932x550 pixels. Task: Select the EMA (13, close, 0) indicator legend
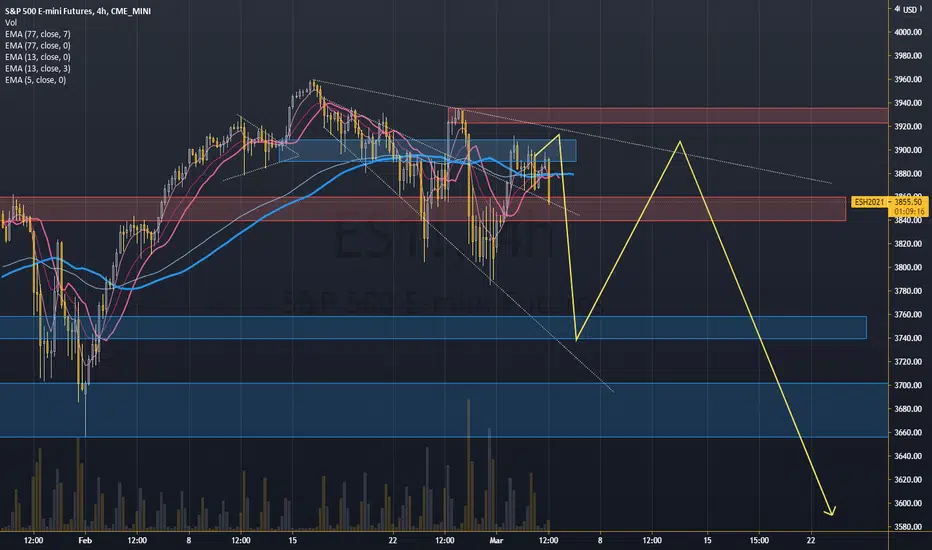[x=37, y=57]
